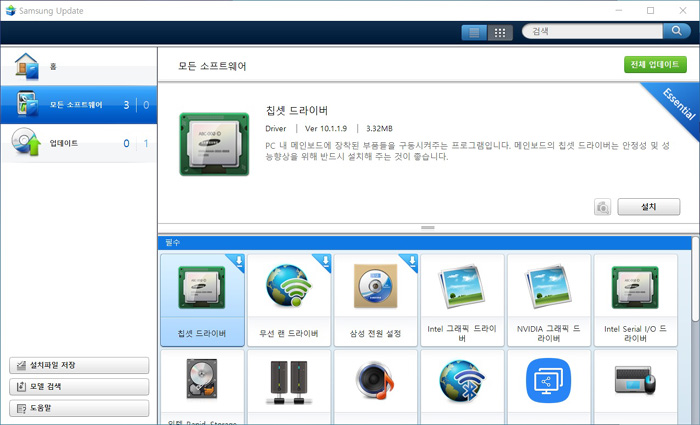Click the 모든 소프트웨어 page heading
Image resolution: width=700 pixels, height=425 pixels.
coord(212,66)
